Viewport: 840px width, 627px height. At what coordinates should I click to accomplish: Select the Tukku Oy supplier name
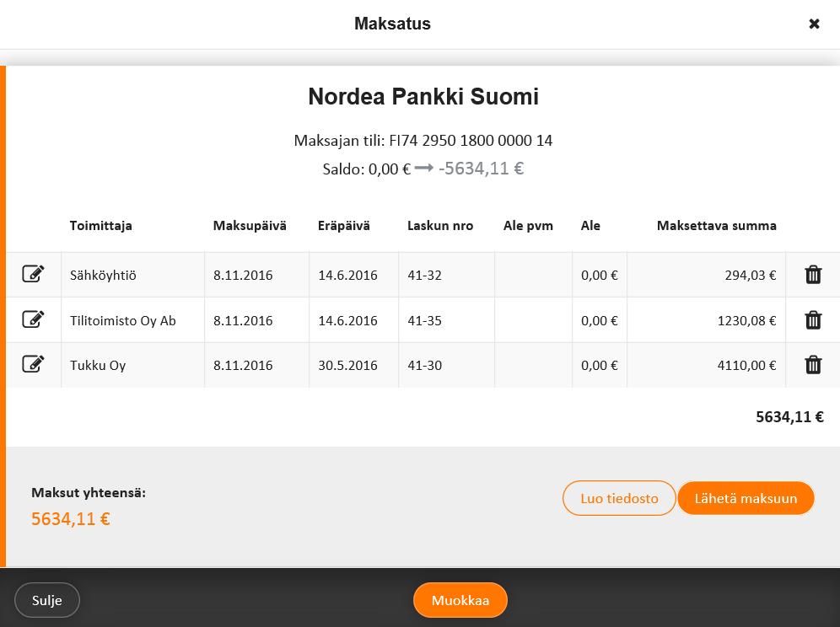point(98,366)
